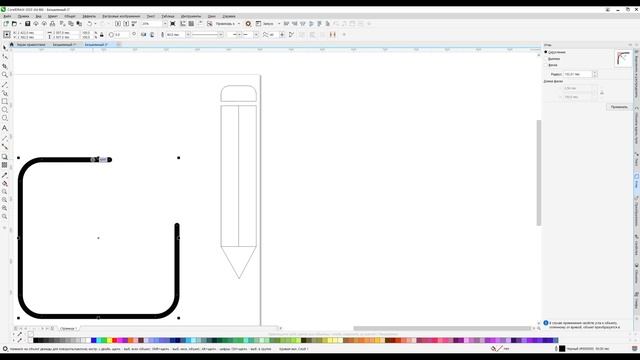Open the start arrowhead selector
Viewport: 640px width, 360px height.
coord(234,35)
